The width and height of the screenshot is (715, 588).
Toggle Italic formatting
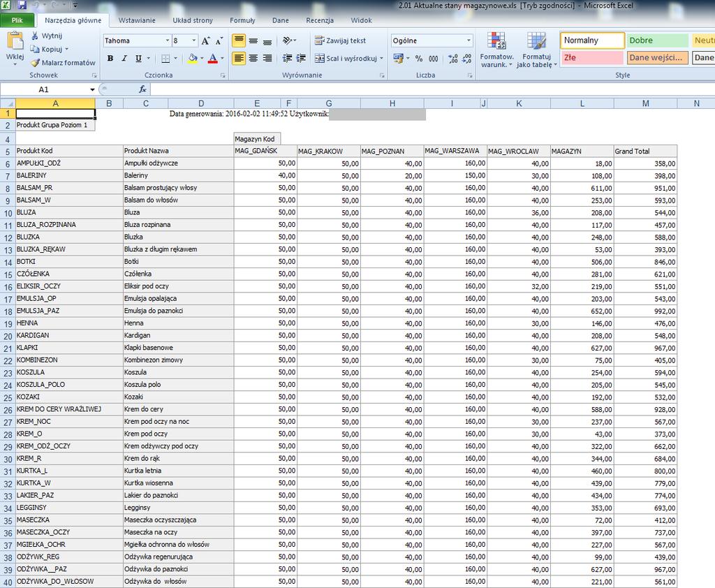click(x=124, y=59)
